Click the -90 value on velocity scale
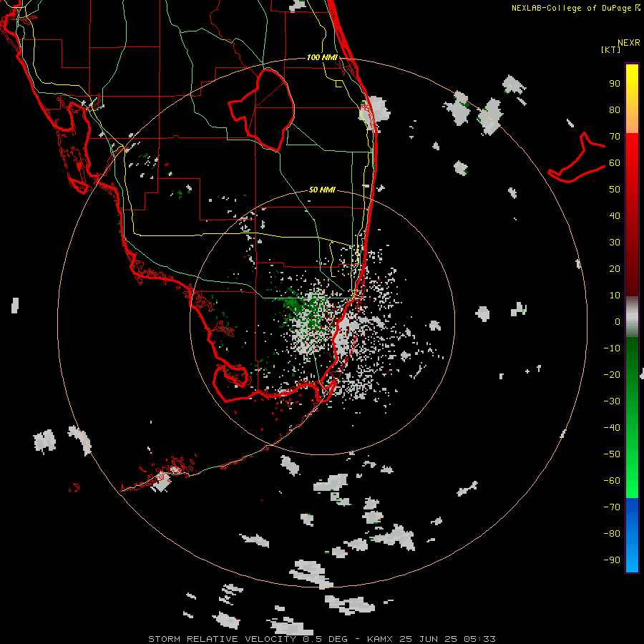 click(612, 560)
